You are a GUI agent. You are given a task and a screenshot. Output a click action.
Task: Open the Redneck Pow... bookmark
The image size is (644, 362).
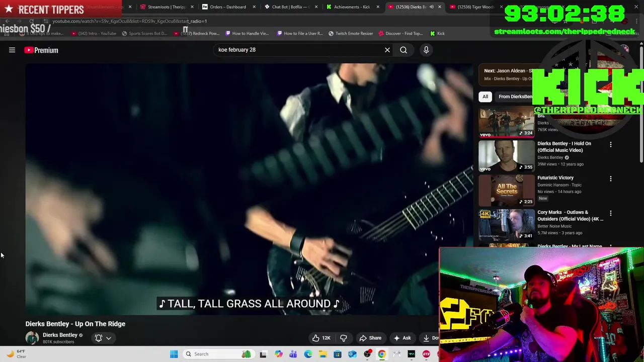tap(197, 33)
